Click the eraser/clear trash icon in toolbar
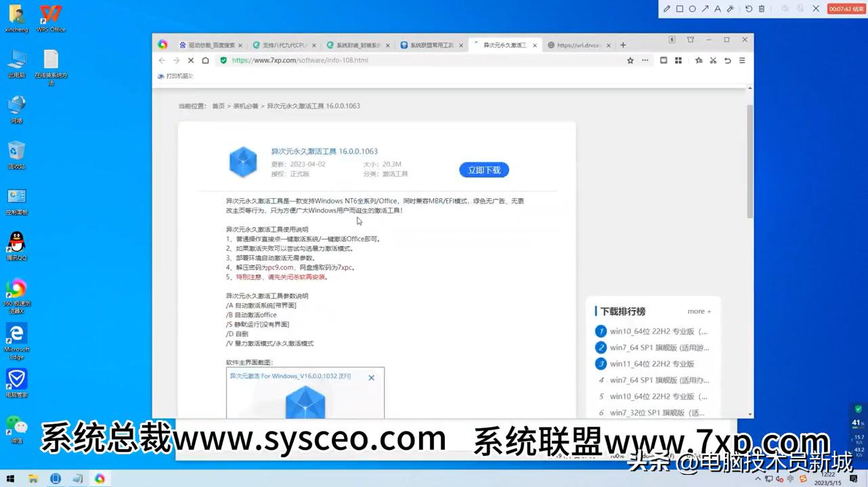 (x=762, y=9)
